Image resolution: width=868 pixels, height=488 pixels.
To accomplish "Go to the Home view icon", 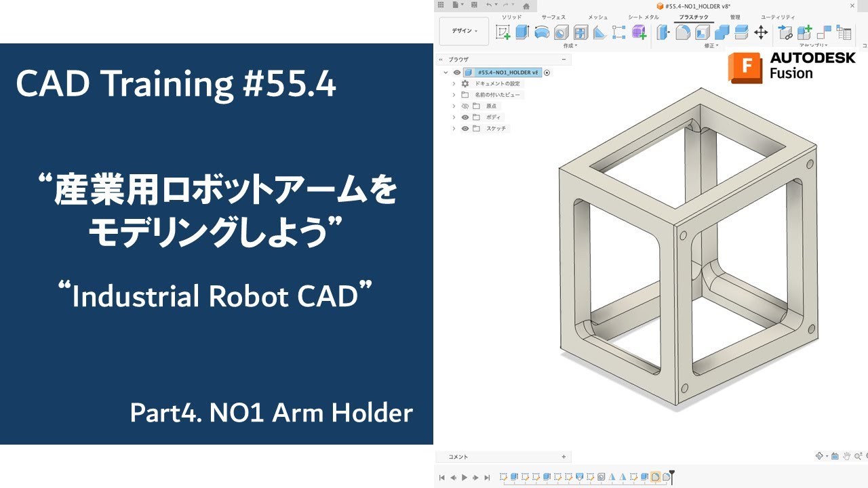I will [526, 6].
